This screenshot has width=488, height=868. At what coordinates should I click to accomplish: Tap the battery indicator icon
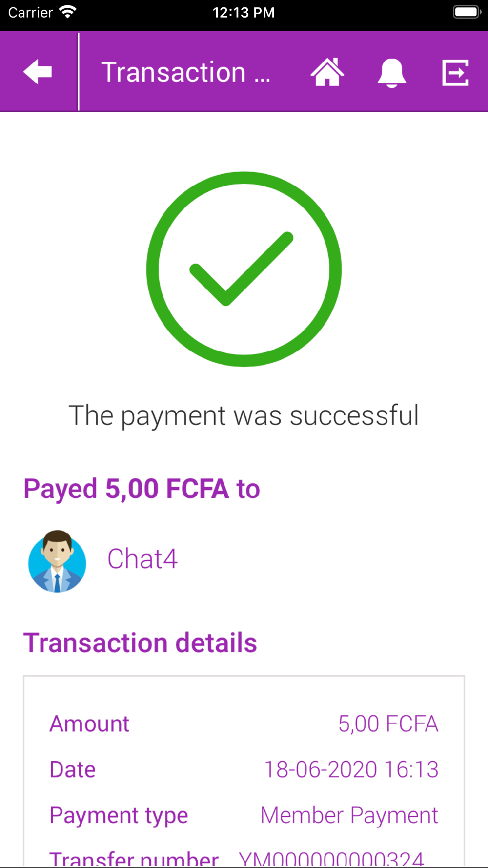click(467, 12)
